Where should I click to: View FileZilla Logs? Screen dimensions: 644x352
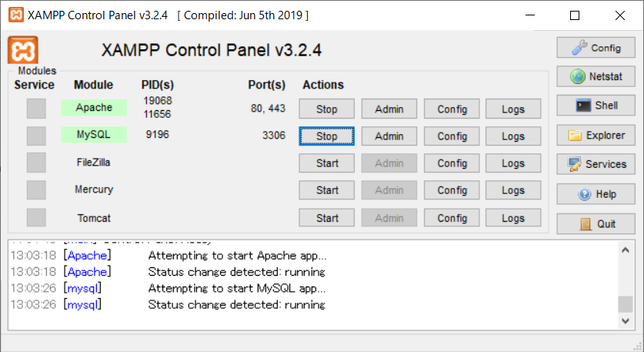tap(513, 163)
